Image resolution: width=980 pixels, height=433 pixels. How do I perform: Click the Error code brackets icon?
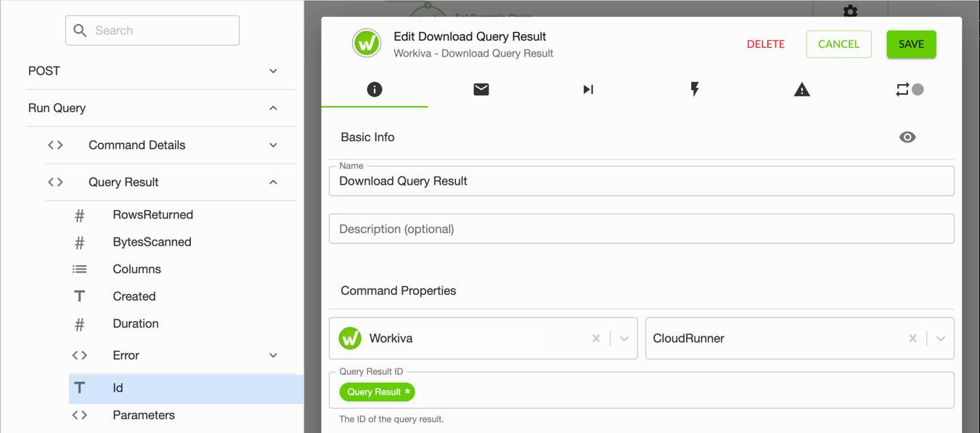coord(80,355)
